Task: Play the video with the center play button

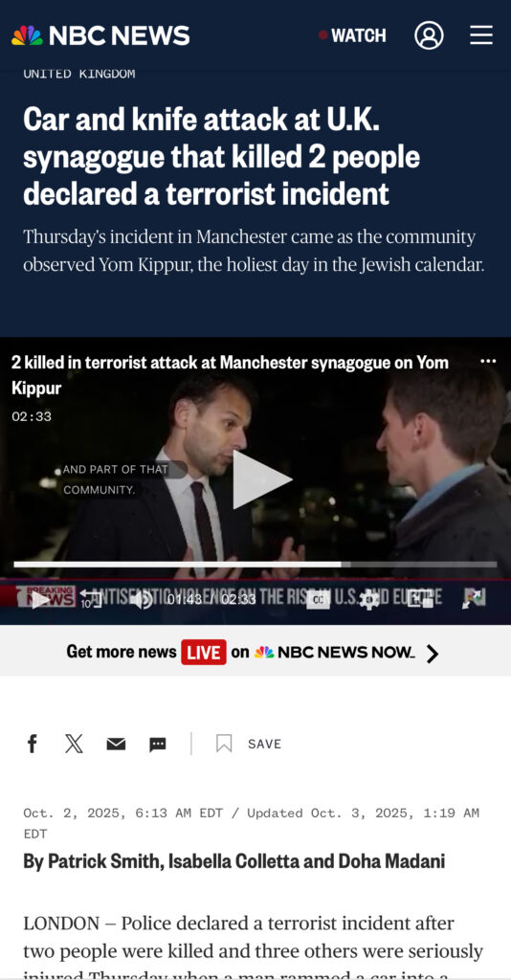Action: [x=262, y=479]
